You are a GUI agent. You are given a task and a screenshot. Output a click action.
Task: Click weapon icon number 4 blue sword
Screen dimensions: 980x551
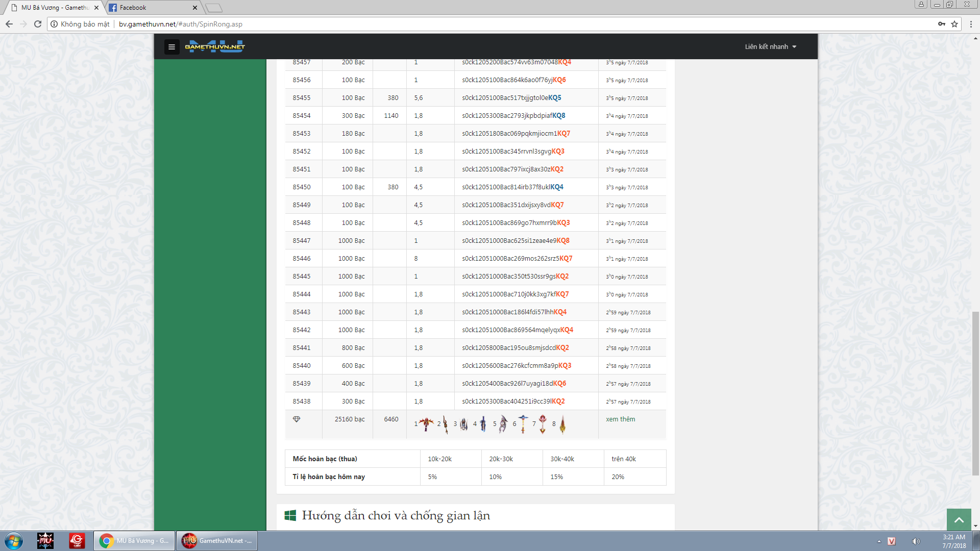pyautogui.click(x=483, y=423)
